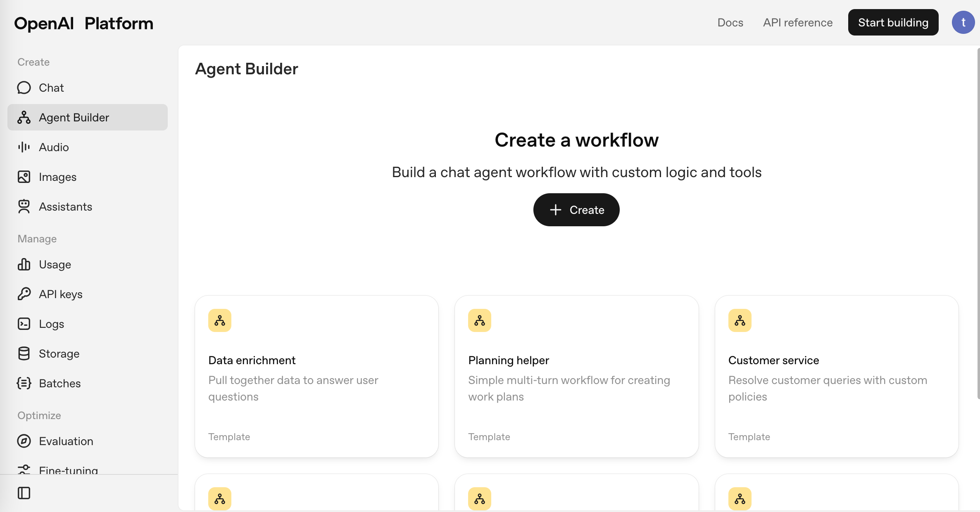Screen dimensions: 980x512
Task: Select the Storage icon in the sidebar
Action: coord(24,353)
